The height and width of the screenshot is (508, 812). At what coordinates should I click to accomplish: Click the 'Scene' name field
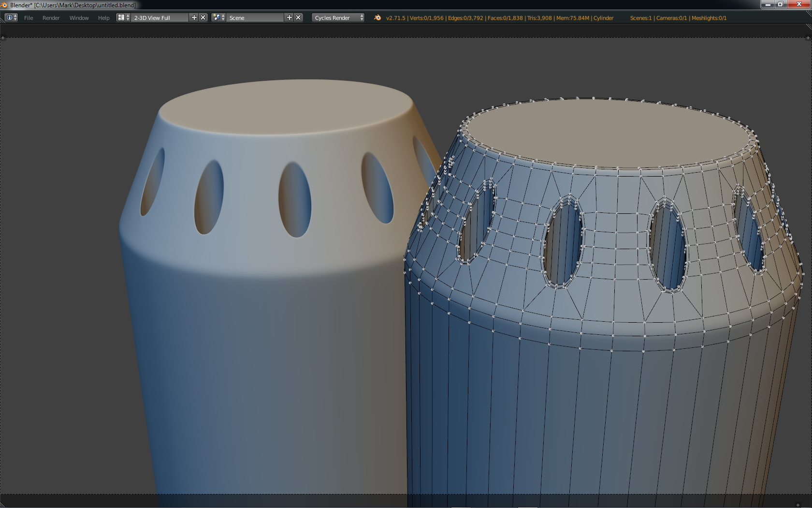coord(255,17)
